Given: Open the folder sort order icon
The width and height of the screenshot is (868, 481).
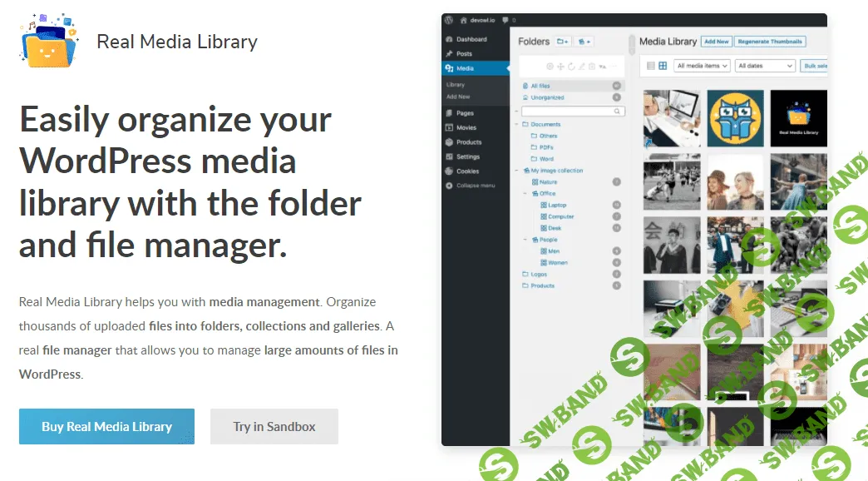Looking at the screenshot, I should 603,66.
